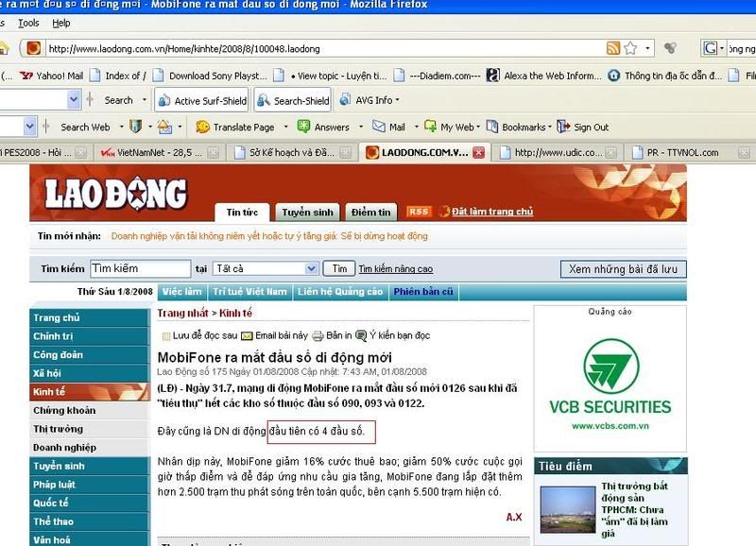This screenshot has height=546, width=756.
Task: Open the Download Sony Playst... bookmark
Action: pos(210,76)
